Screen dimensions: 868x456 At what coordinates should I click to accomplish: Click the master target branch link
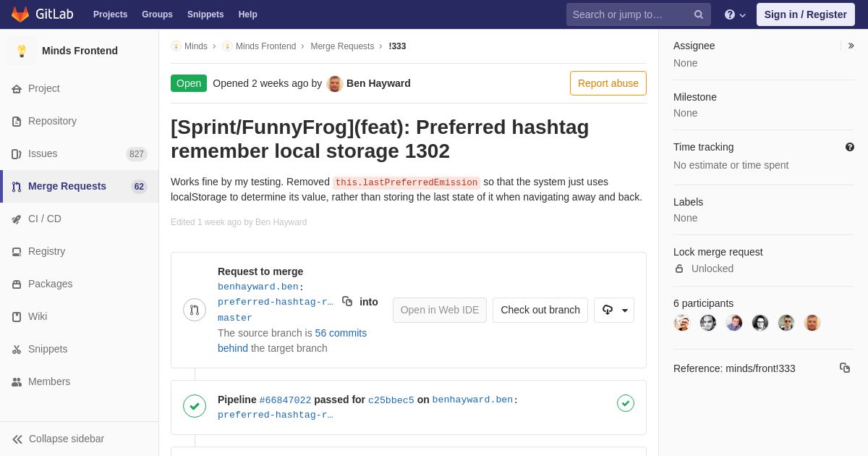pos(235,318)
